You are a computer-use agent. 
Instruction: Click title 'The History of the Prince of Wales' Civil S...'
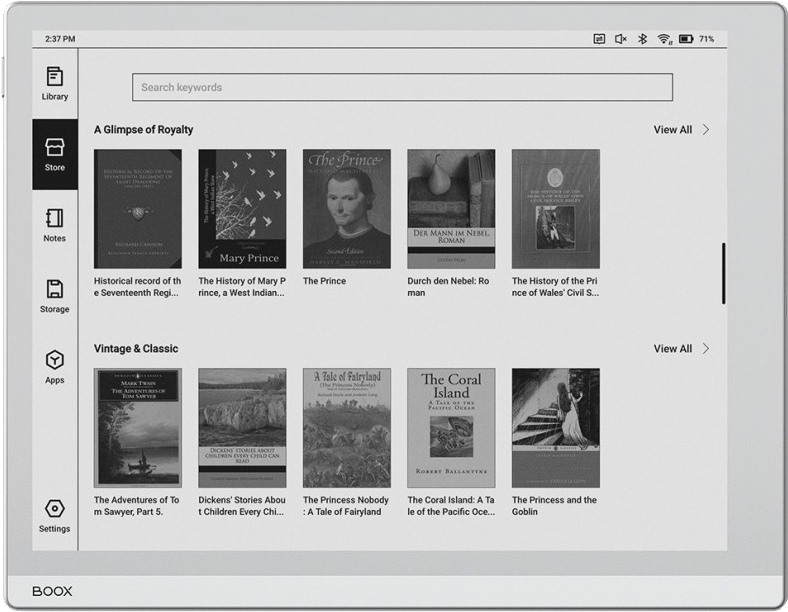pos(555,287)
